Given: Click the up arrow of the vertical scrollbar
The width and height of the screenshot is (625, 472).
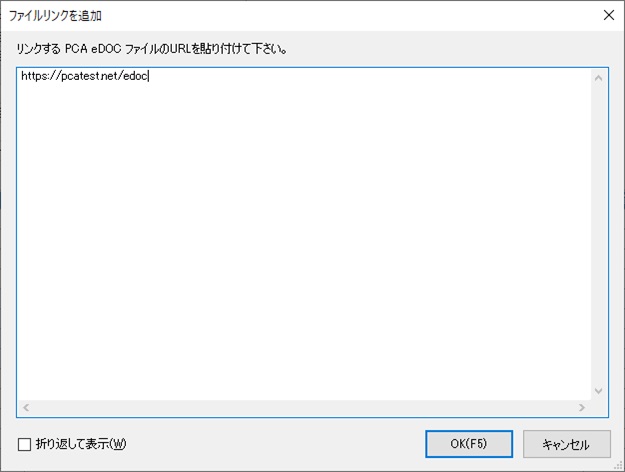Looking at the screenshot, I should coord(598,78).
